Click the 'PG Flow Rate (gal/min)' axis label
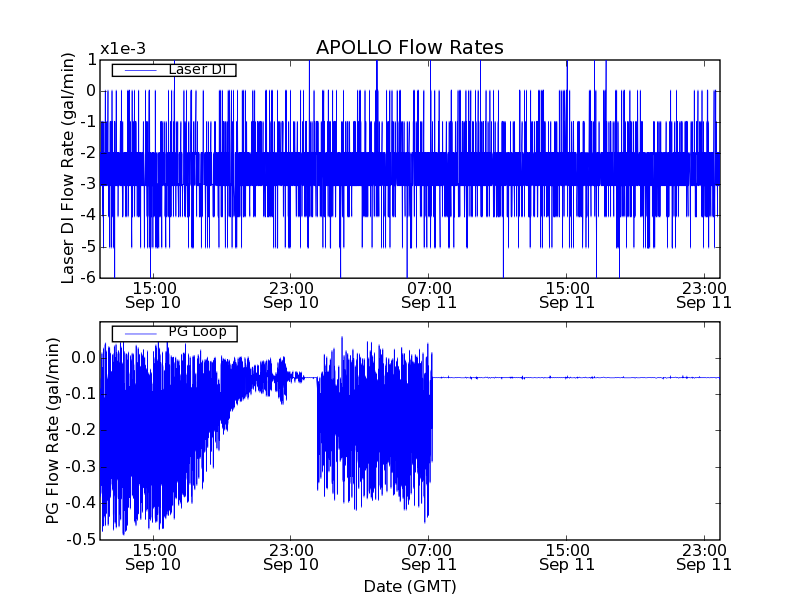This screenshot has height=600, width=800. (53, 431)
